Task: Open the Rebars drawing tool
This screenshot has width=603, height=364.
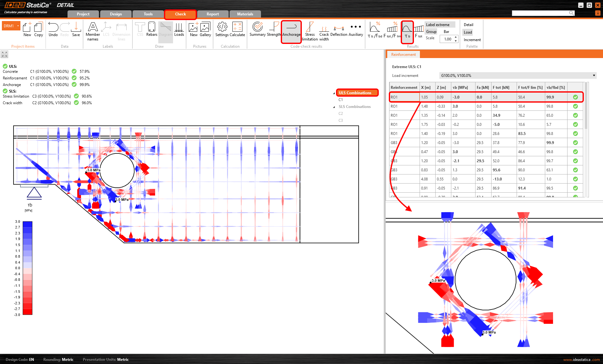Action: tap(151, 29)
